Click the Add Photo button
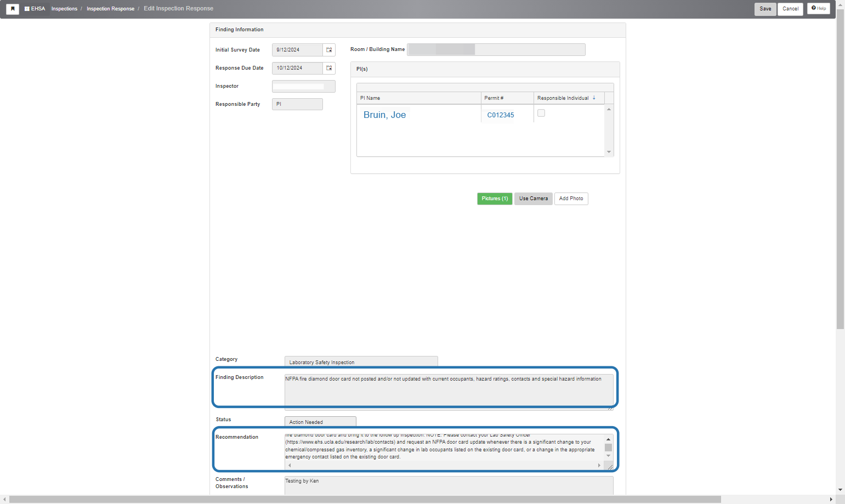Viewport: 845px width, 504px height. click(571, 199)
